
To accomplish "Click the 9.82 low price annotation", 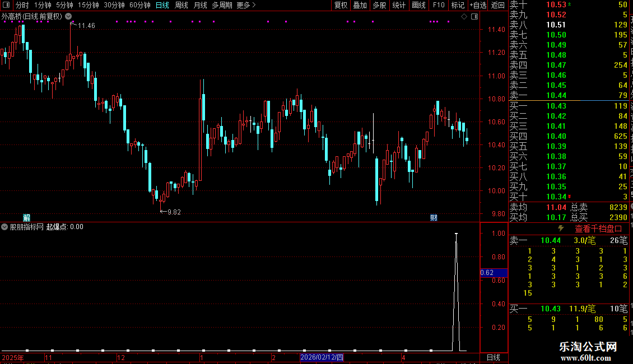I will 174,212.
